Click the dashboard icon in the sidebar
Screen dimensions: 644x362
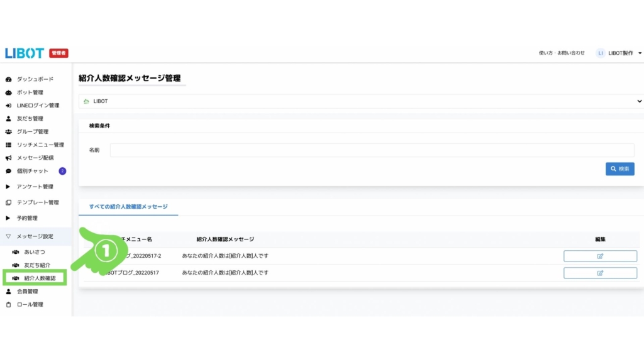(x=8, y=79)
